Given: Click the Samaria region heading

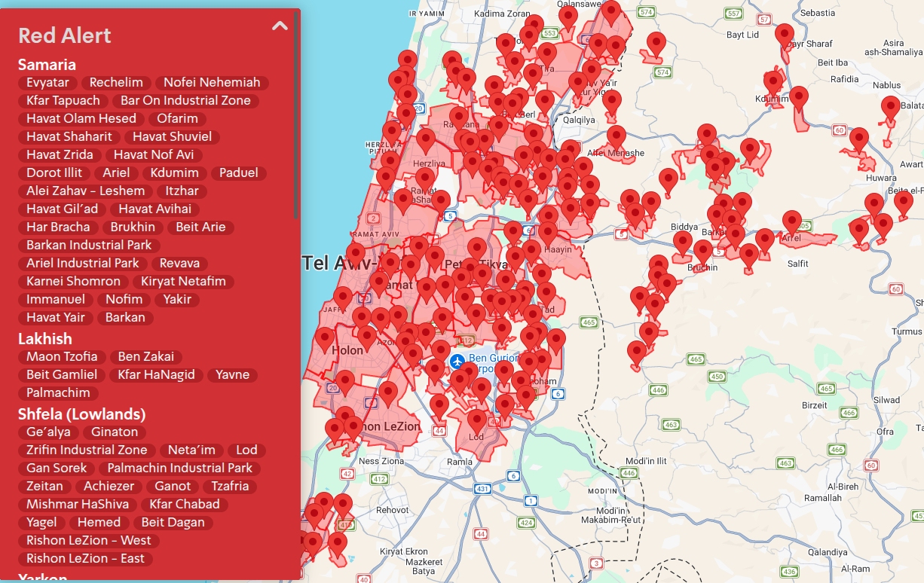Looking at the screenshot, I should [47, 65].
